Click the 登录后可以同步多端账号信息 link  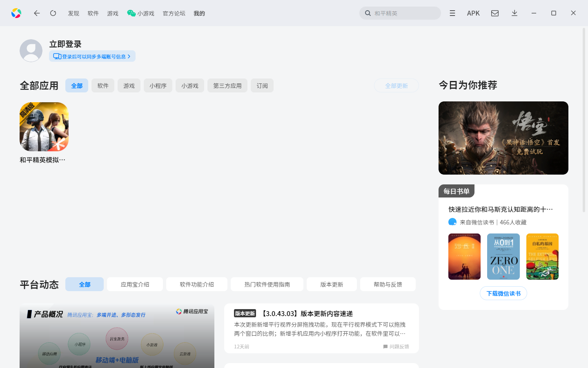click(x=92, y=56)
